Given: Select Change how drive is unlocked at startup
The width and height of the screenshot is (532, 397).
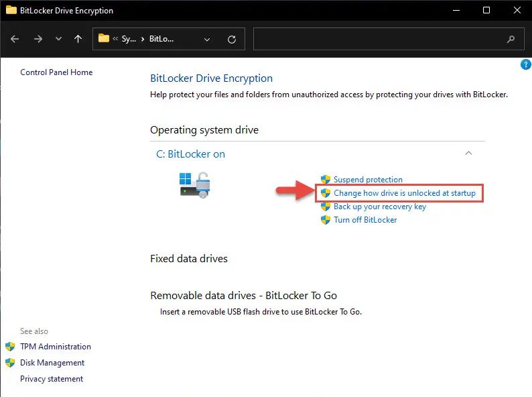Looking at the screenshot, I should [404, 193].
